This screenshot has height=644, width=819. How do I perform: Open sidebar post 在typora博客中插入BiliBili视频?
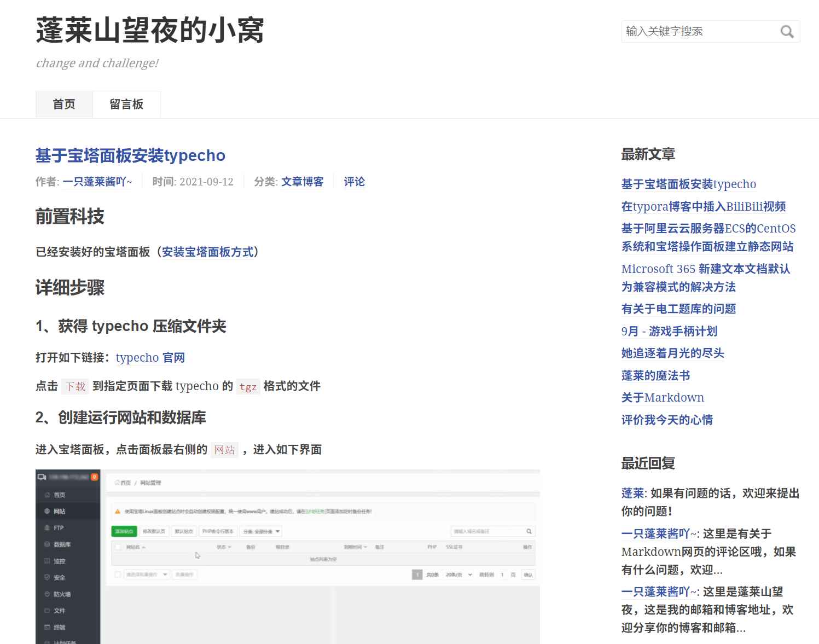[703, 206]
